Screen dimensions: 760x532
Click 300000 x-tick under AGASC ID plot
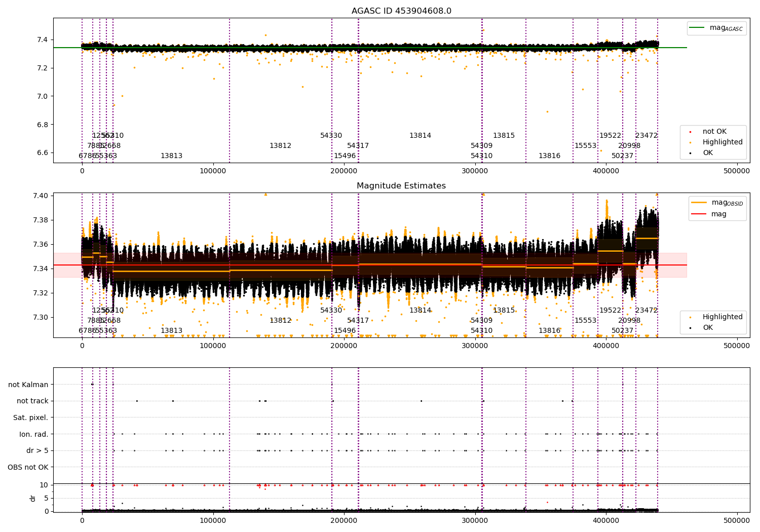[x=475, y=171]
